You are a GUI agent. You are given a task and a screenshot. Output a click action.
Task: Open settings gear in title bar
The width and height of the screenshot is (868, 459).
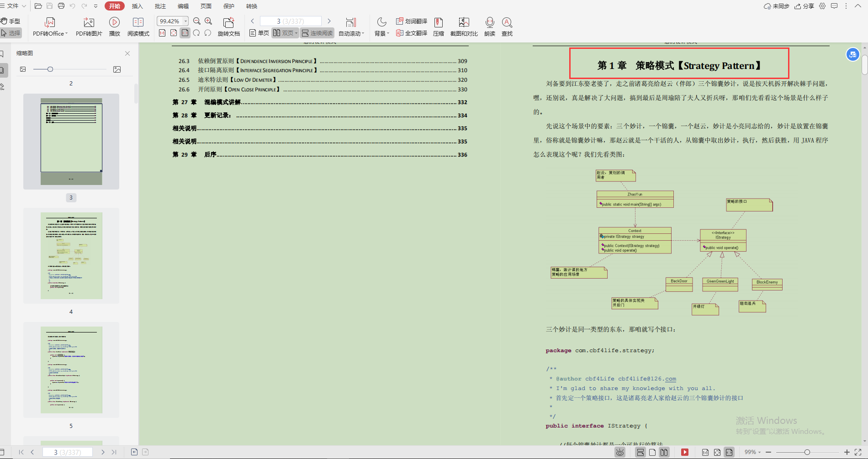coord(822,6)
